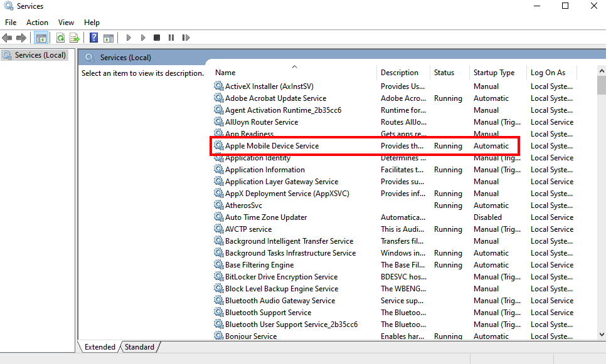
Task: Click the Forward arrow in the toolbar
Action: [21, 38]
